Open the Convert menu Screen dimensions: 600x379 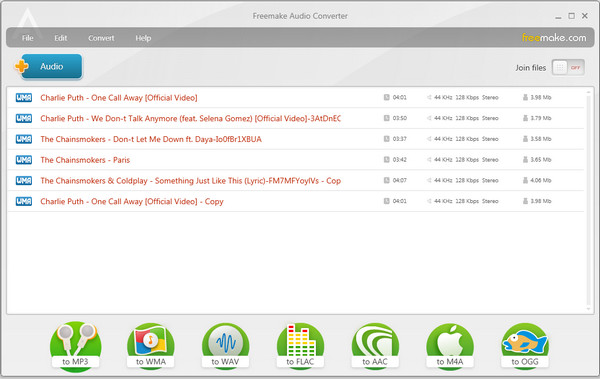101,38
